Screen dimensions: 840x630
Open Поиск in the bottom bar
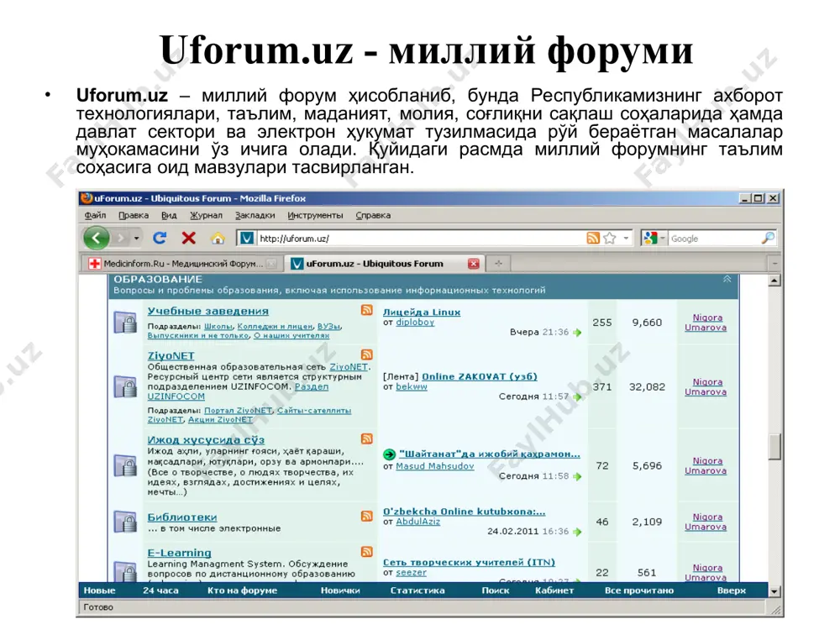[496, 591]
